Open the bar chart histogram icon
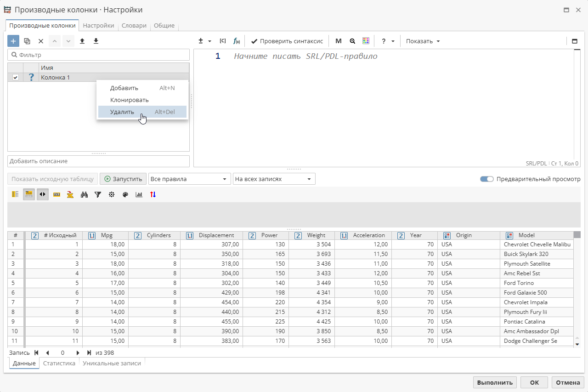The height and width of the screenshot is (392, 588). (139, 194)
